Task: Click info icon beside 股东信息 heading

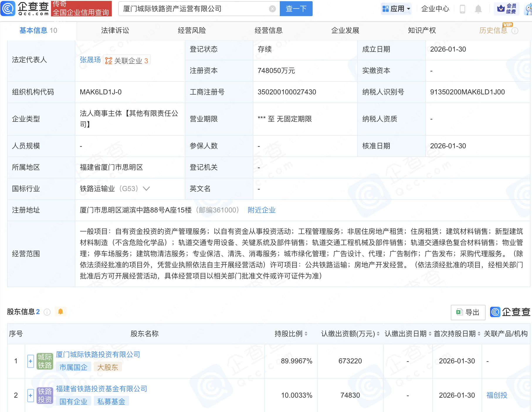Action: click(47, 312)
